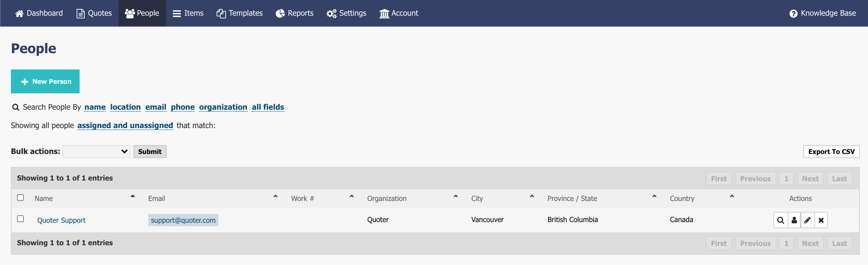Click the Dashboard home icon
The height and width of the screenshot is (265, 868).
[x=19, y=14]
